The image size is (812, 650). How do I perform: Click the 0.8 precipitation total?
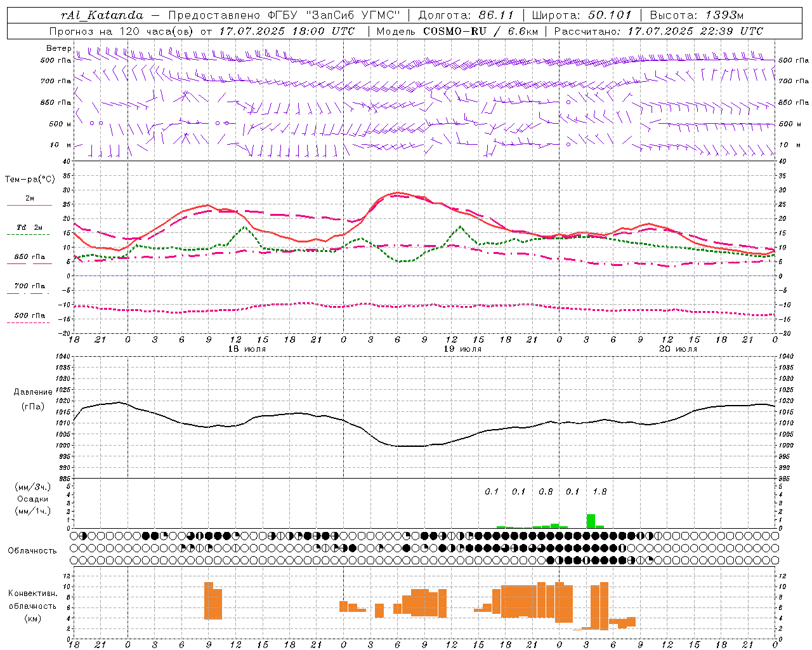[x=546, y=491]
